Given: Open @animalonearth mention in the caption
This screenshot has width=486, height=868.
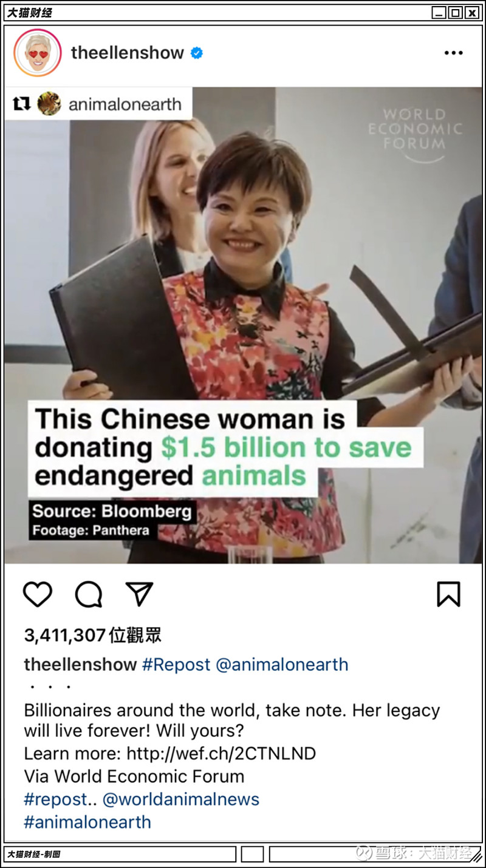Looking at the screenshot, I should click(x=282, y=665).
